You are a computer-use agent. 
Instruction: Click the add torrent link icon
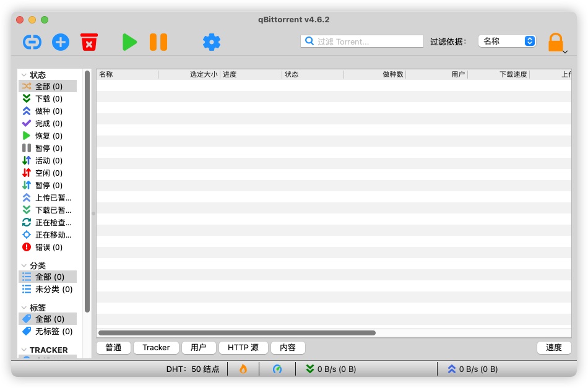coord(32,42)
